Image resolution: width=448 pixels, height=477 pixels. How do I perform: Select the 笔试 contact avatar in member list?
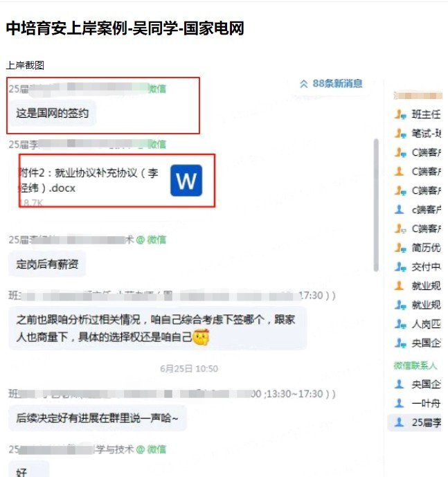click(400, 134)
